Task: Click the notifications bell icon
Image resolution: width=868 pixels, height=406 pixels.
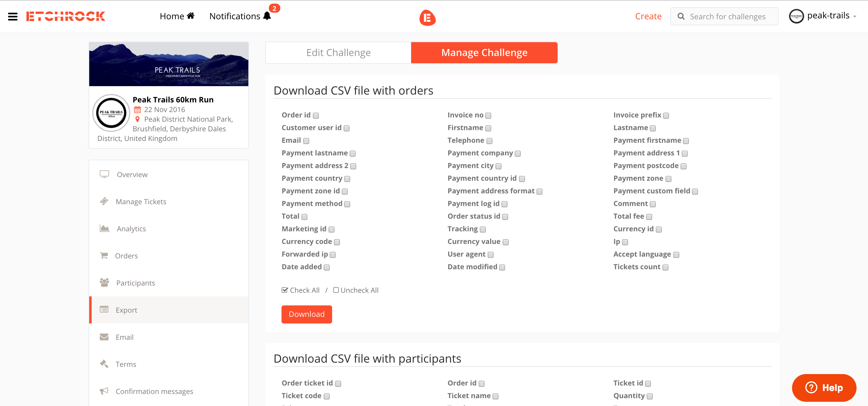Action: [x=267, y=16]
